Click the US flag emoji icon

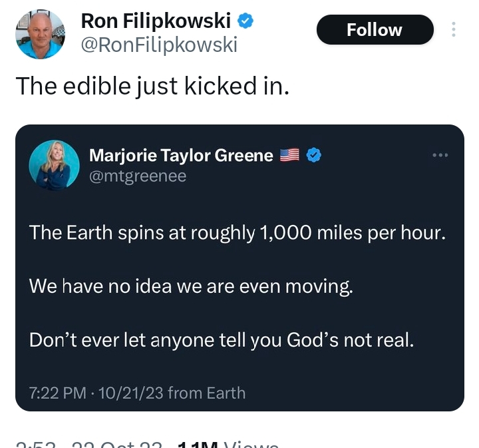click(289, 156)
